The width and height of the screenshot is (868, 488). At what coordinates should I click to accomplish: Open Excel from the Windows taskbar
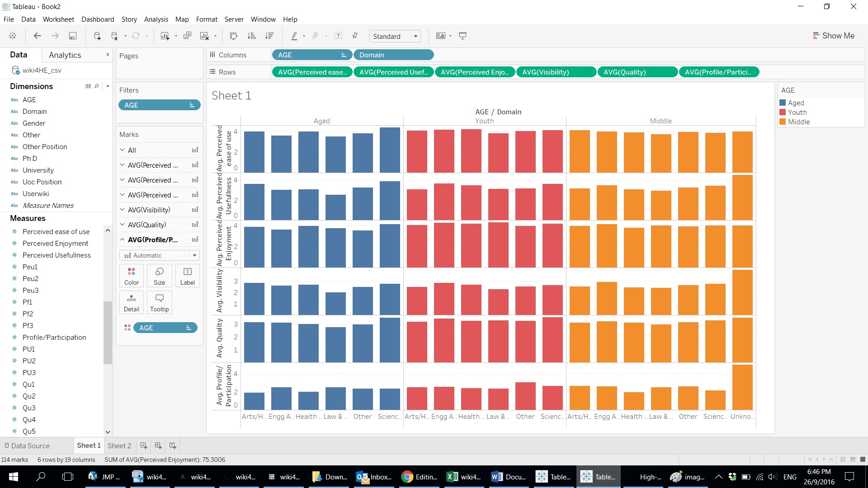(x=464, y=477)
